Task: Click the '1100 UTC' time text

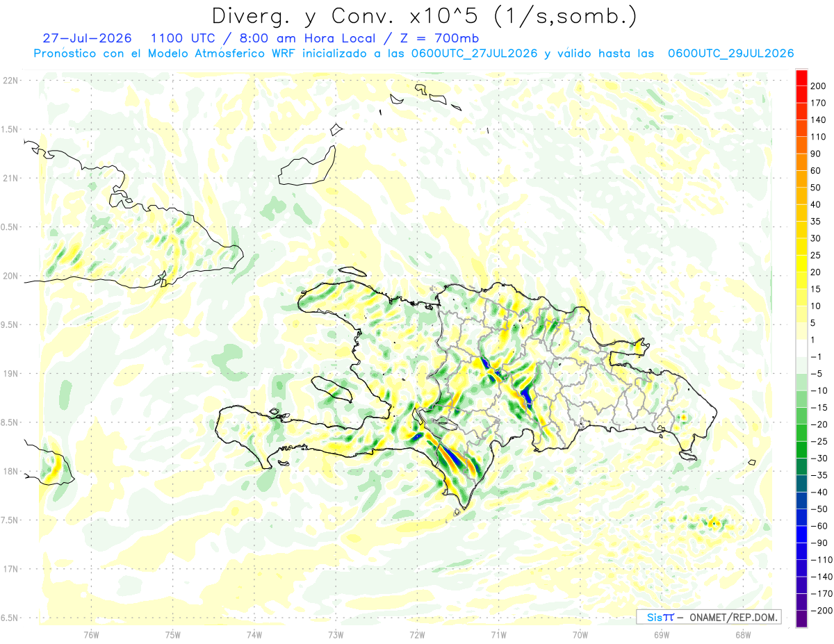Action: tap(183, 38)
